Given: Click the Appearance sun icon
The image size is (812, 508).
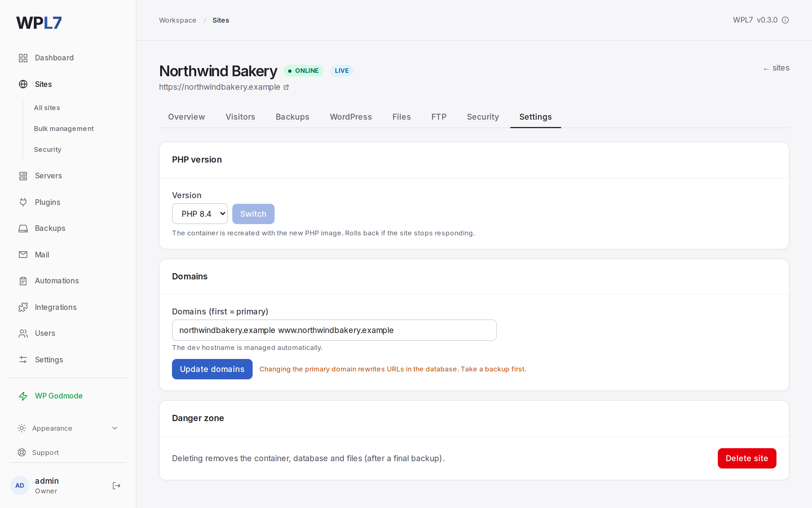Looking at the screenshot, I should coord(21,428).
